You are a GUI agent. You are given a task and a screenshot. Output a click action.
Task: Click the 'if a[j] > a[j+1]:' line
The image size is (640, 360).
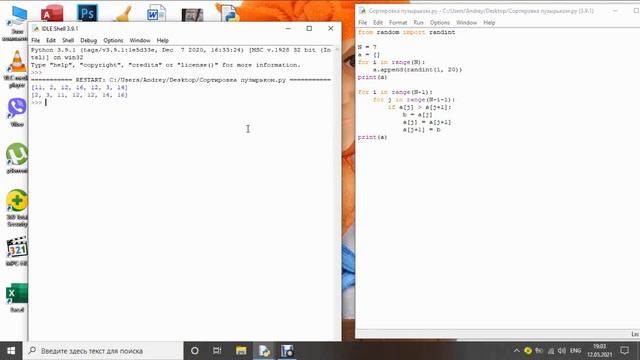pos(420,107)
